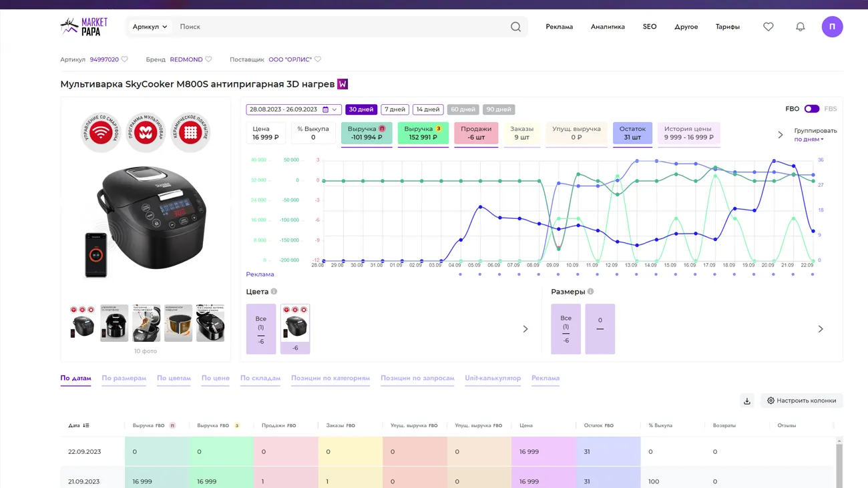Viewport: 868px width, 488px height.
Task: Open the purple user avatar icon
Action: point(832,27)
